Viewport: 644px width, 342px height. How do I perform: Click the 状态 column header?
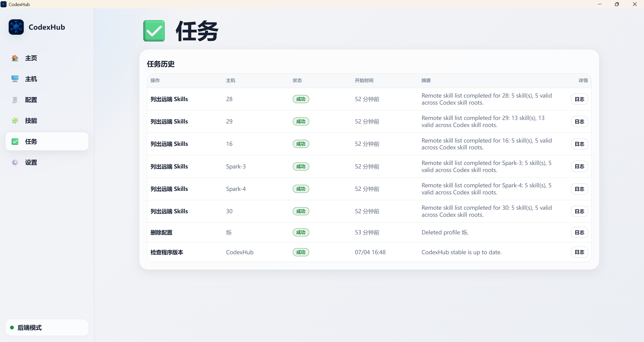coord(297,80)
